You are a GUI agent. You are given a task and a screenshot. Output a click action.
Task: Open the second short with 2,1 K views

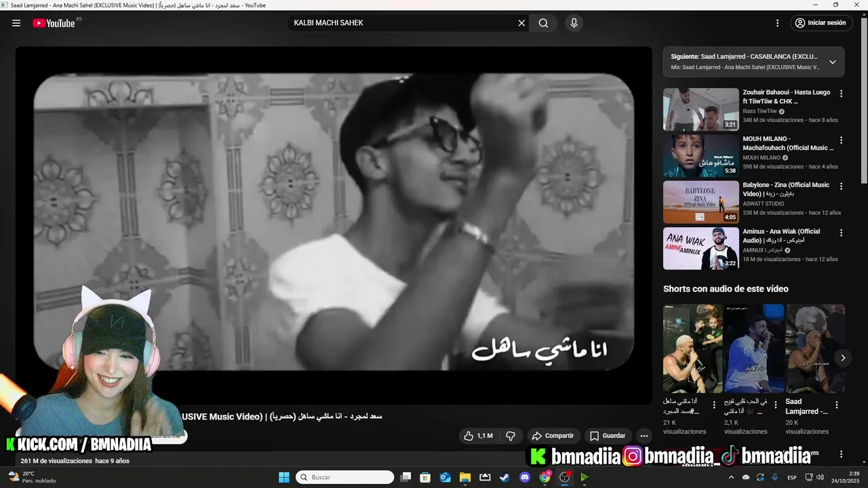[754, 348]
